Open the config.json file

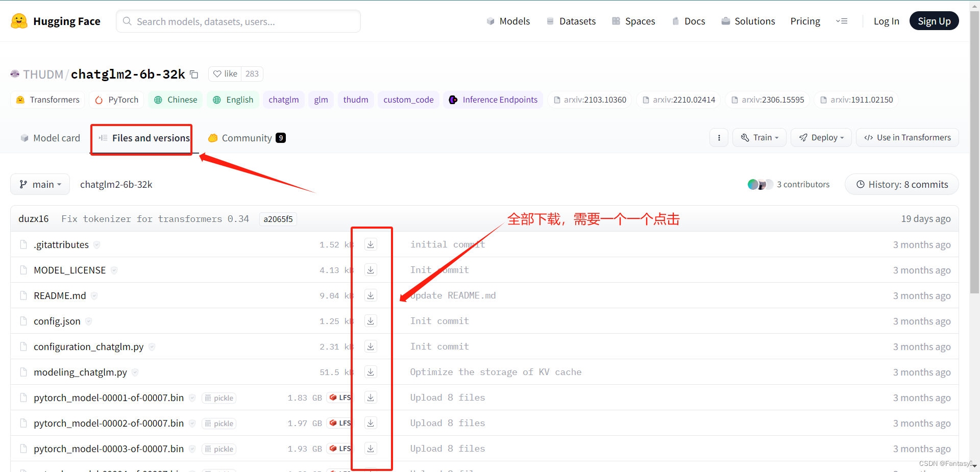point(57,321)
